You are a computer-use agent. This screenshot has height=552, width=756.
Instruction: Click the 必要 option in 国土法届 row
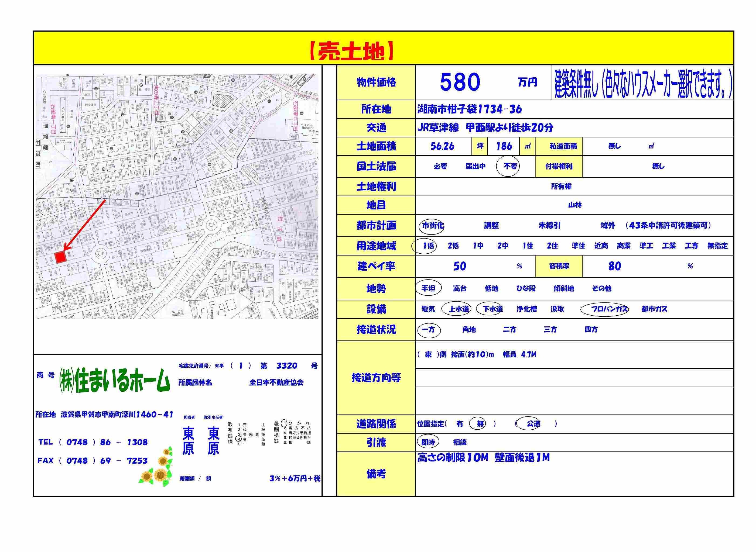(440, 166)
